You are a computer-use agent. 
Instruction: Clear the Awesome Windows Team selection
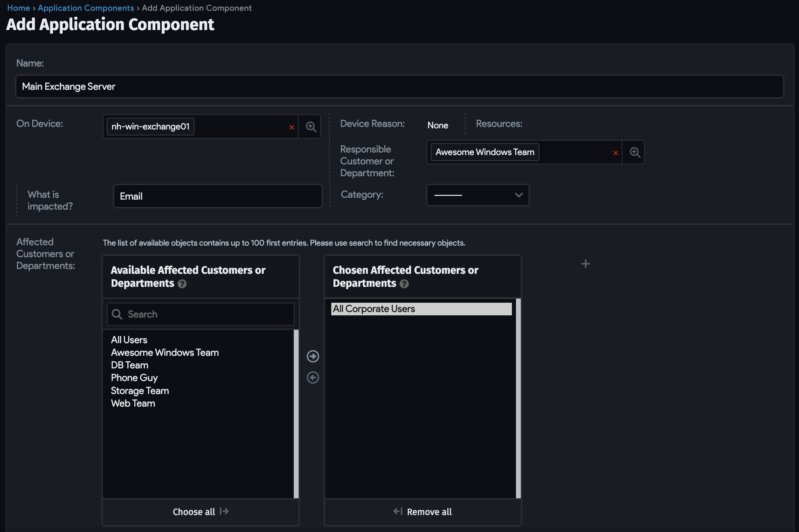(615, 152)
